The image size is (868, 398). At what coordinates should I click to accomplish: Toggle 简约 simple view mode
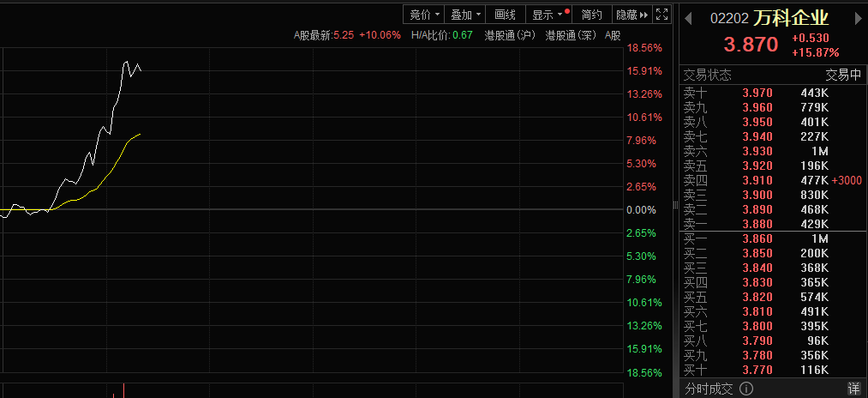[592, 14]
